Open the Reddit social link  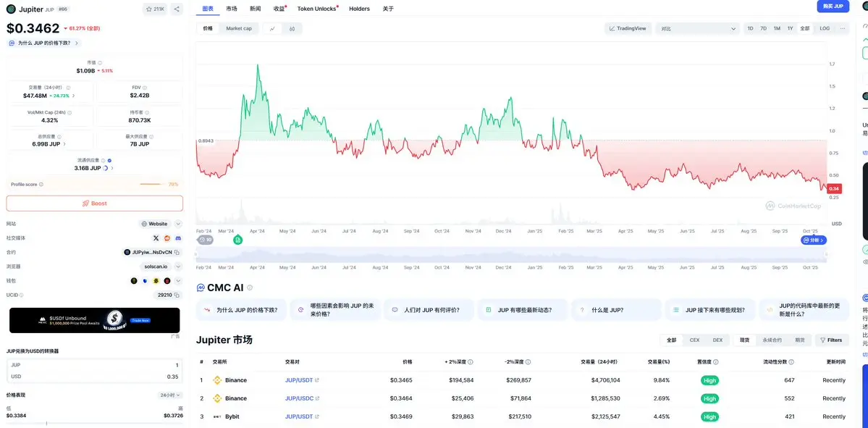click(167, 238)
